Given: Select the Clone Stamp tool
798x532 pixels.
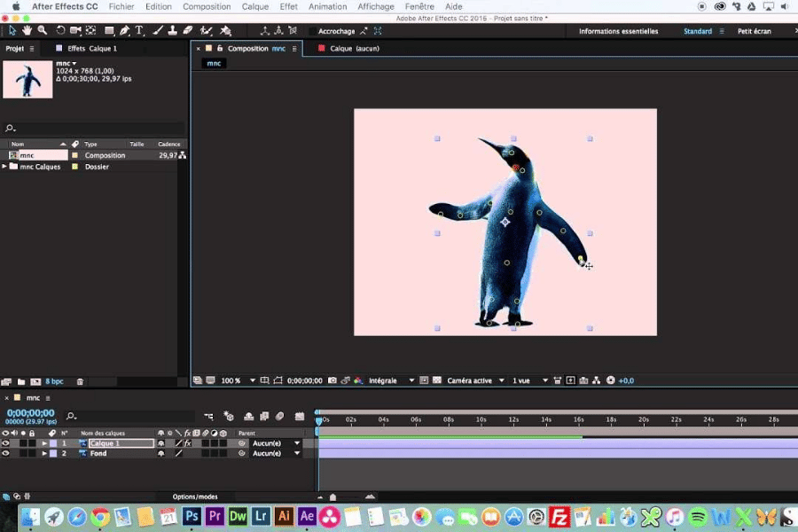Looking at the screenshot, I should pyautogui.click(x=172, y=31).
